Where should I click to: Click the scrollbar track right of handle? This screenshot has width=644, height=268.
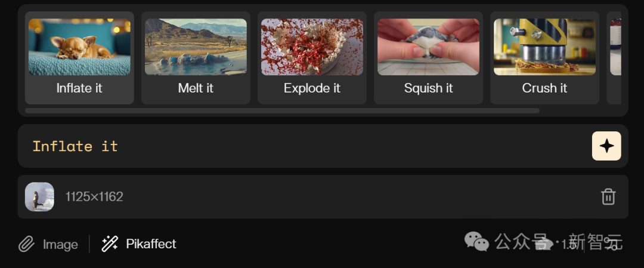[x=580, y=110]
